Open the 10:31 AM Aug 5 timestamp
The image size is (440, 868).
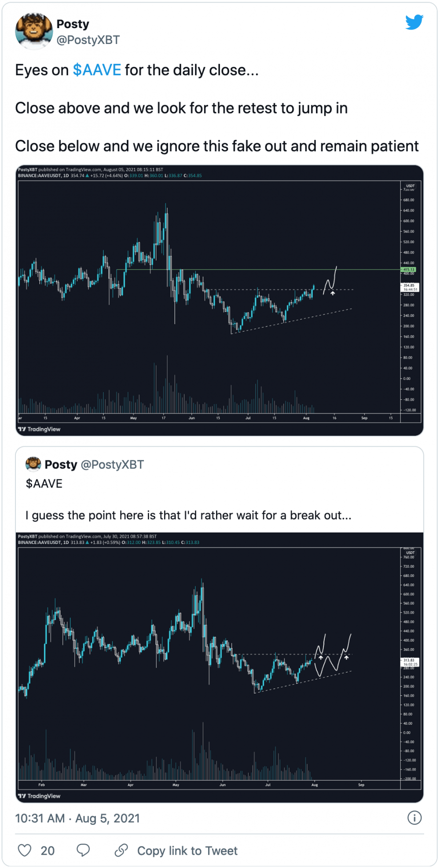[77, 818]
